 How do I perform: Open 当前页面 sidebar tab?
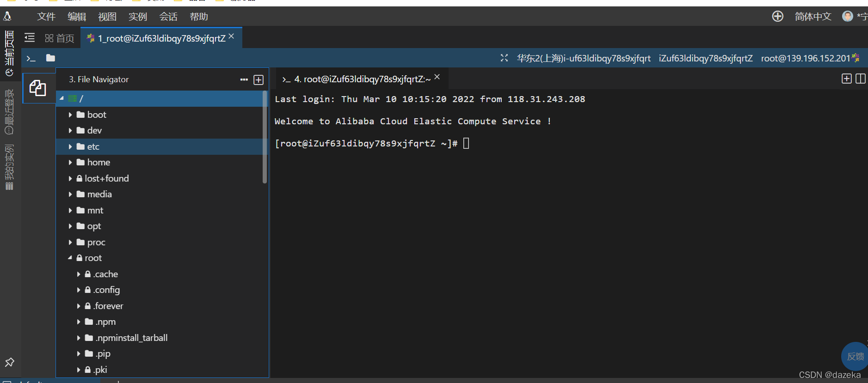pos(9,54)
